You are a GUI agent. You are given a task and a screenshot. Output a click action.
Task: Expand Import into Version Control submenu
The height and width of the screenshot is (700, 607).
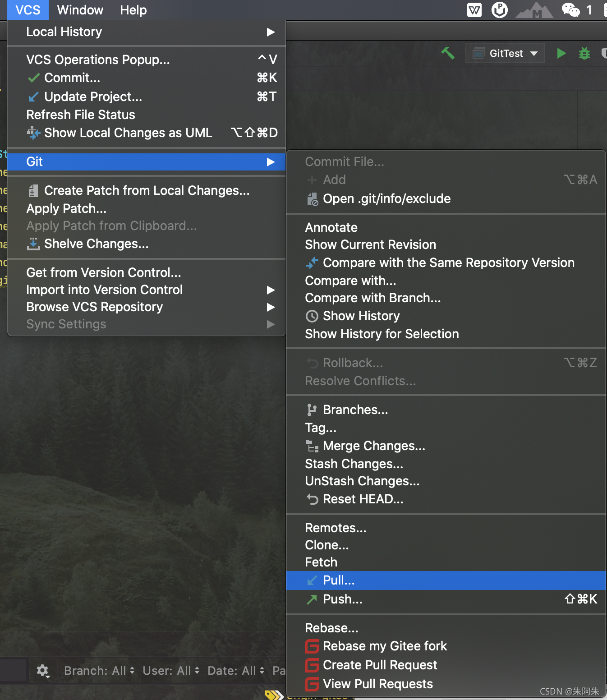(x=147, y=290)
